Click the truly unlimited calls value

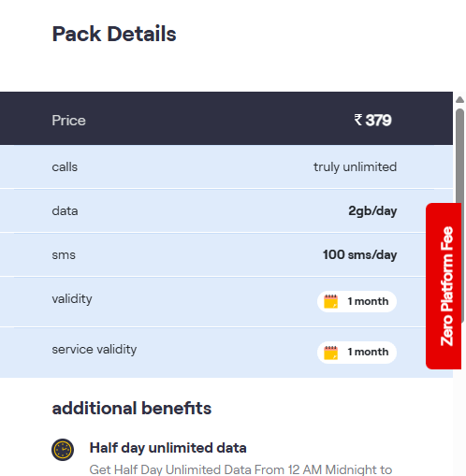point(356,167)
